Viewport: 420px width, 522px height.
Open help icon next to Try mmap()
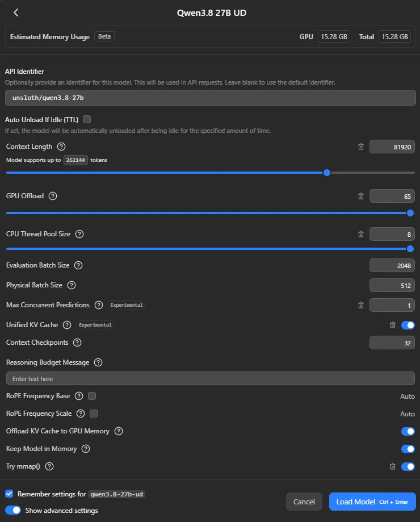tap(49, 466)
